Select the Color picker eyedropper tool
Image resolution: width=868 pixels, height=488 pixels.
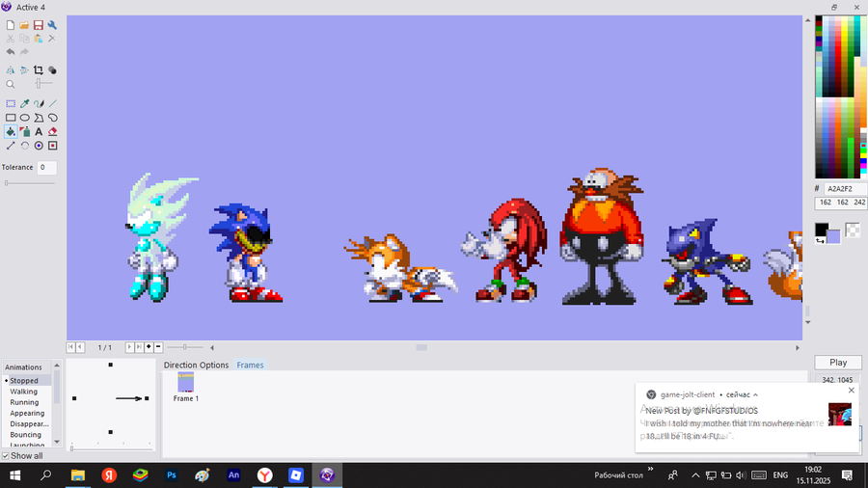pos(24,103)
